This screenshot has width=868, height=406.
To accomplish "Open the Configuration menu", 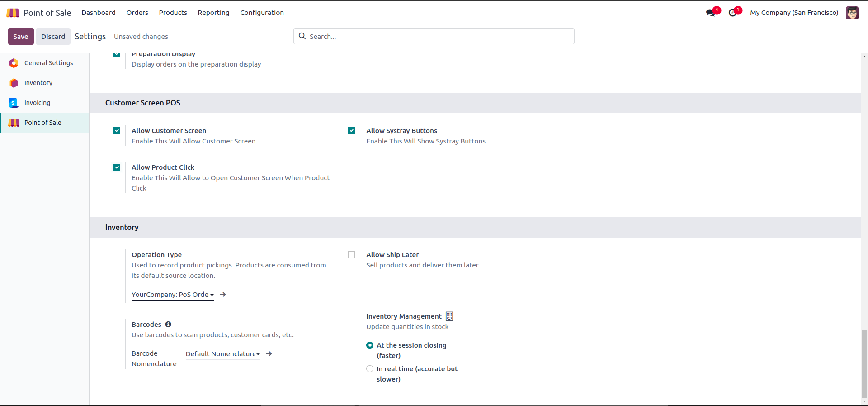I will coord(262,13).
